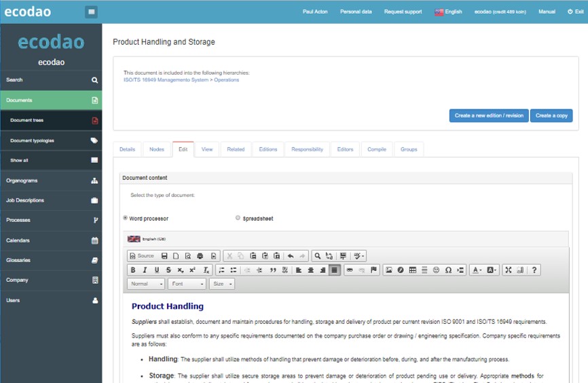Open the Normal paragraph format dropdown
This screenshot has height=383, width=588.
(146, 284)
